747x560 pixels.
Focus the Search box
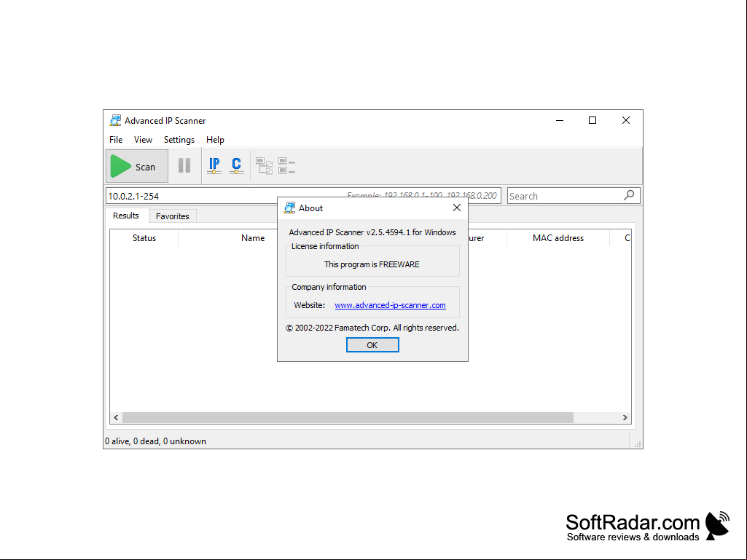click(x=574, y=196)
